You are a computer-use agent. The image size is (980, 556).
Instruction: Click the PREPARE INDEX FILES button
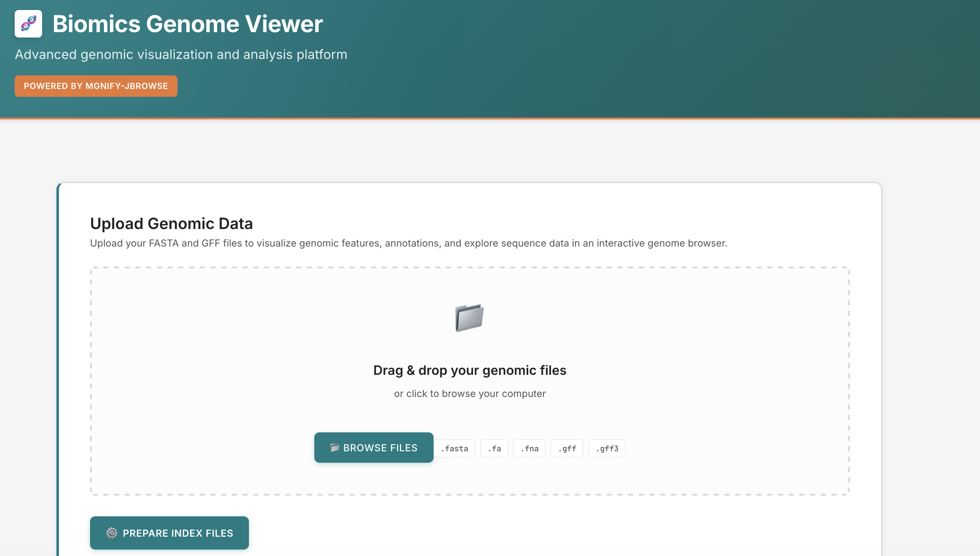coord(169,533)
